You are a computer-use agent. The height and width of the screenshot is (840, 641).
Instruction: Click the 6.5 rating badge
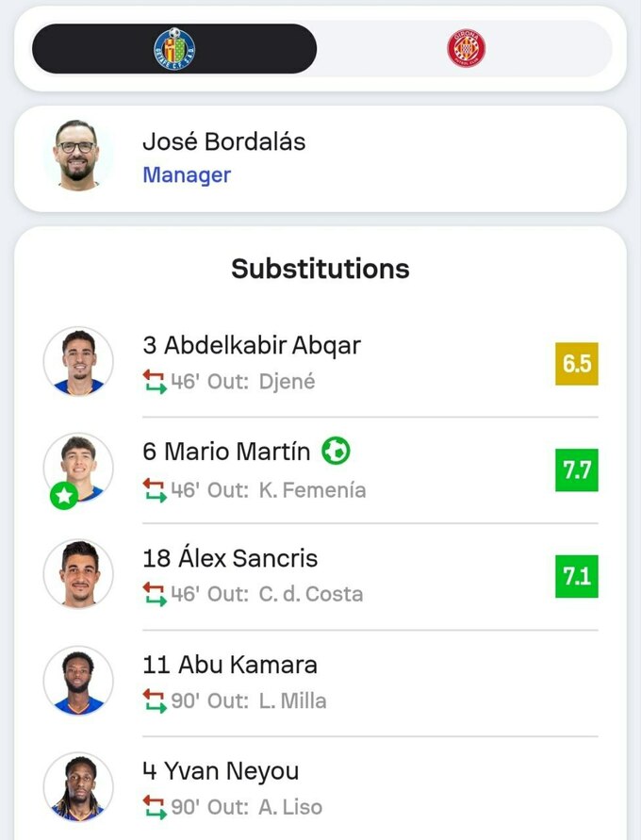coord(577,364)
